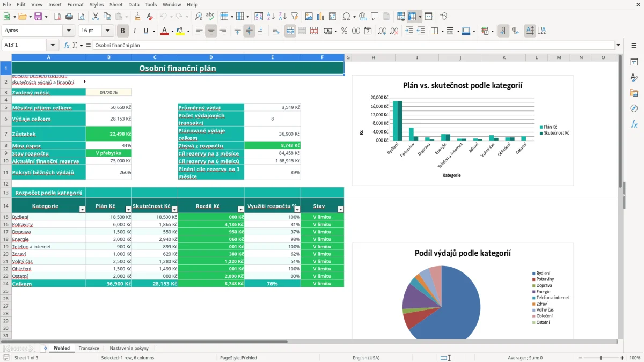
Task: Insert a chart
Action: pos(321,17)
